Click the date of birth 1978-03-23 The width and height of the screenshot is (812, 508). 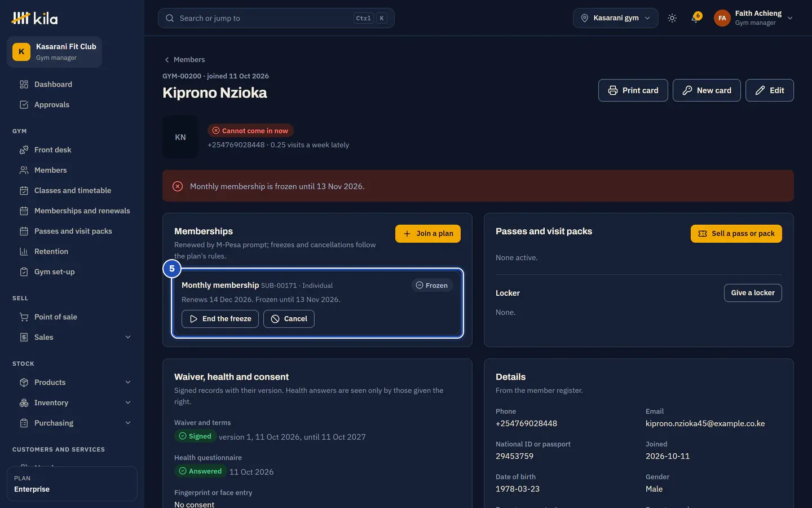(518, 489)
